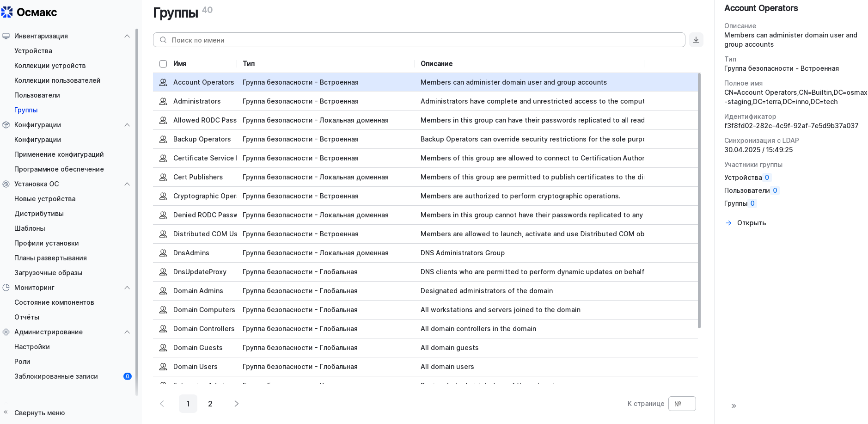Click Свернуть меню at sidebar bottom
The height and width of the screenshot is (424, 868).
click(x=39, y=413)
